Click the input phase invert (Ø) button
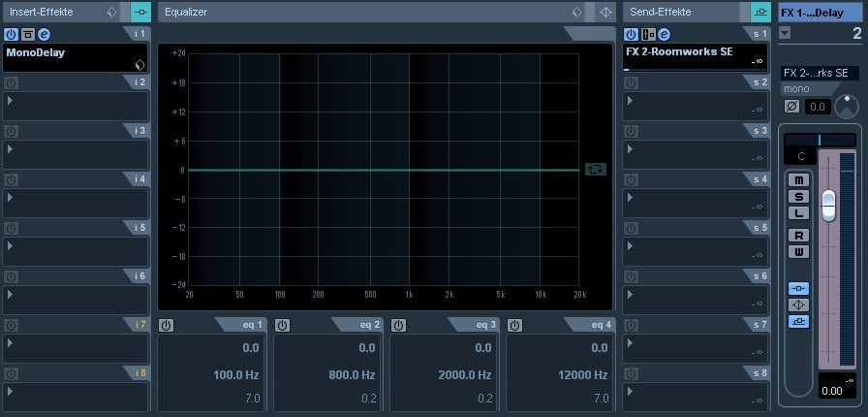Viewport: 868px width, 417px height. pos(791,106)
